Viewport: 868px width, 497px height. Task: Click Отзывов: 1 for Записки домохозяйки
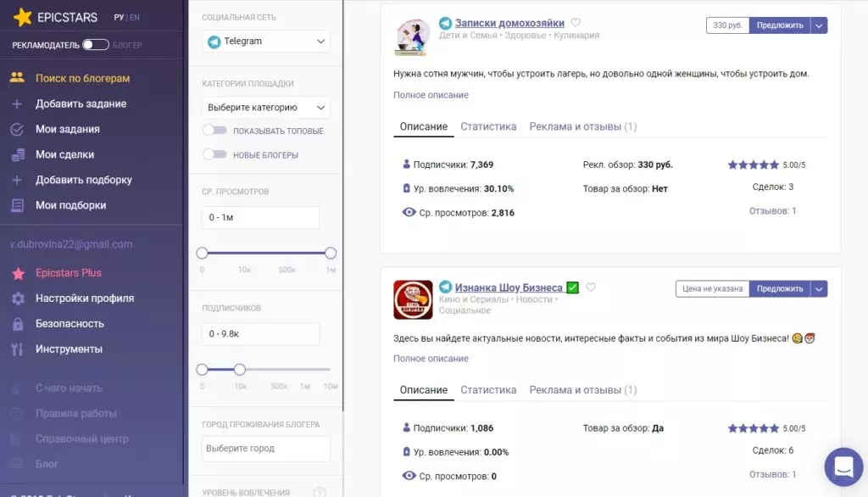772,210
